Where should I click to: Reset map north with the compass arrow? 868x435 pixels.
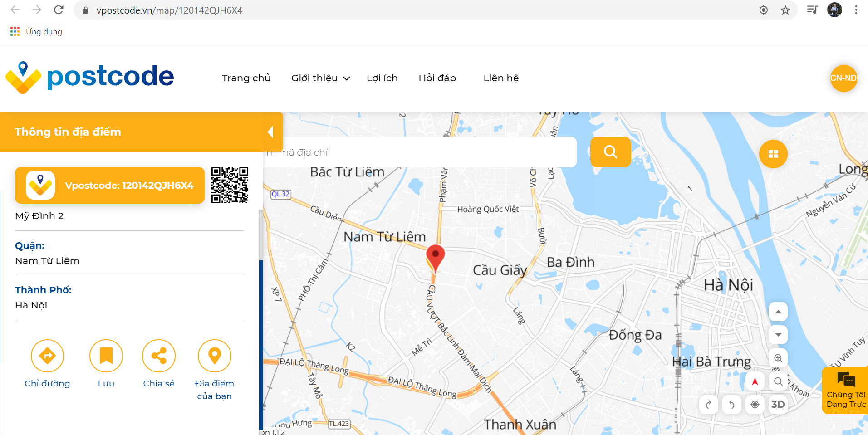coord(755,381)
